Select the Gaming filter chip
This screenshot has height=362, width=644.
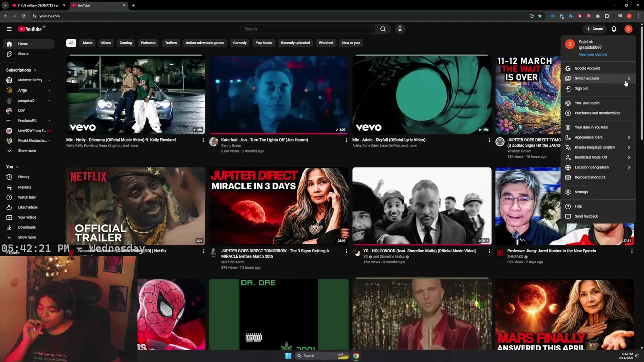pyautogui.click(x=126, y=43)
